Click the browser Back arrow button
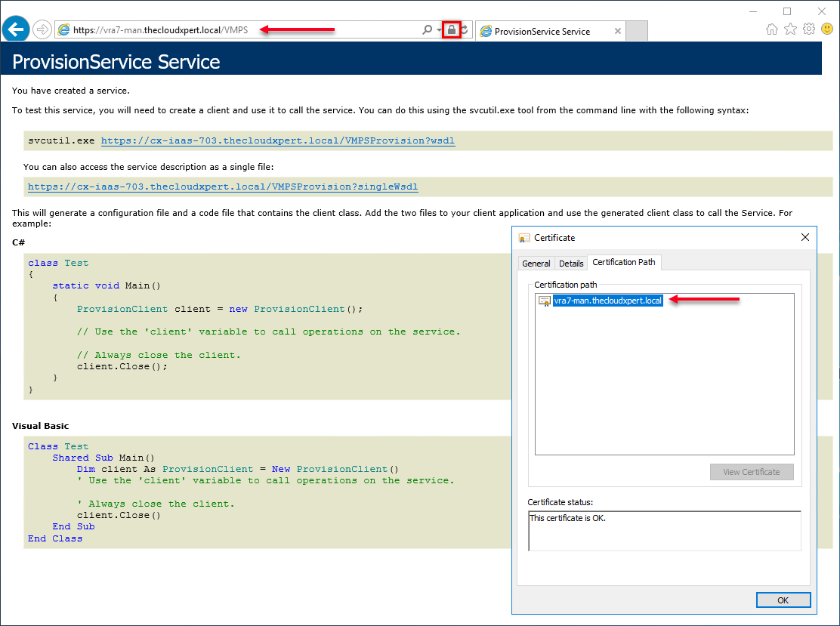The height and width of the screenshot is (626, 840). click(x=15, y=30)
